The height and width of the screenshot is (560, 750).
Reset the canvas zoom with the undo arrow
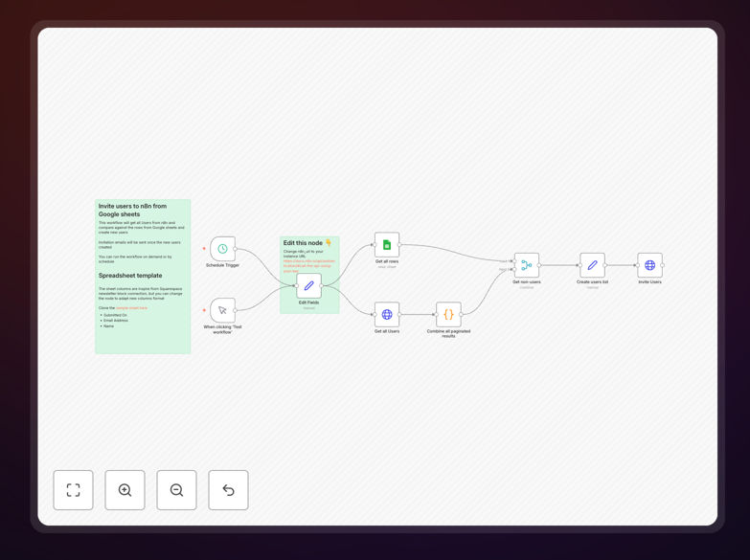point(228,490)
